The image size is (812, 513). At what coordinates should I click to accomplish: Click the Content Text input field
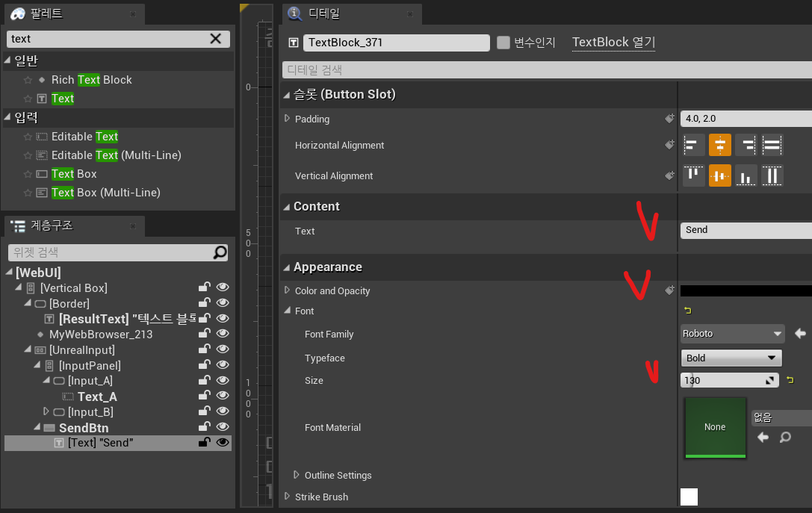click(746, 230)
